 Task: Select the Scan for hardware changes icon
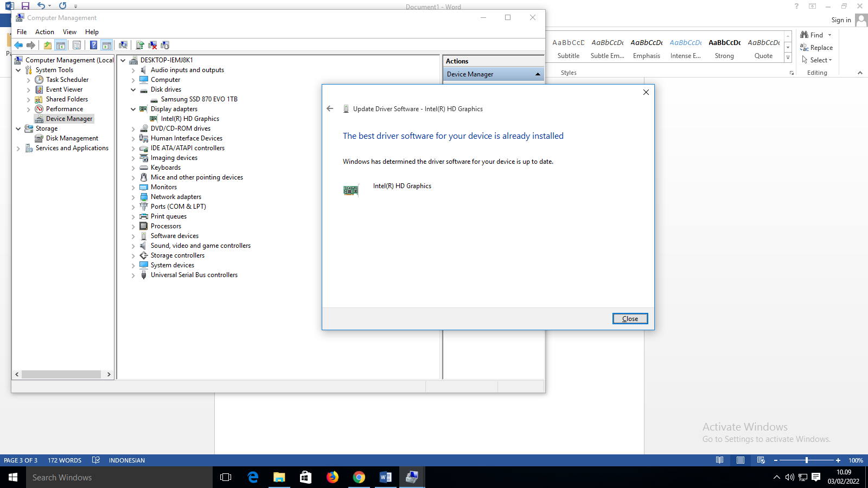(x=124, y=45)
